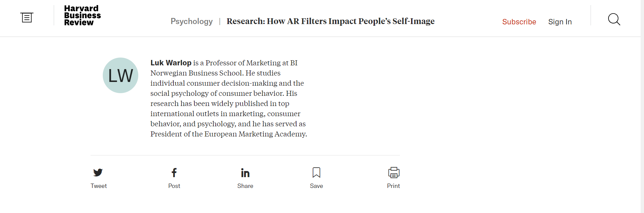
Task: Click the Save label beneath the bookmark
Action: (x=316, y=186)
